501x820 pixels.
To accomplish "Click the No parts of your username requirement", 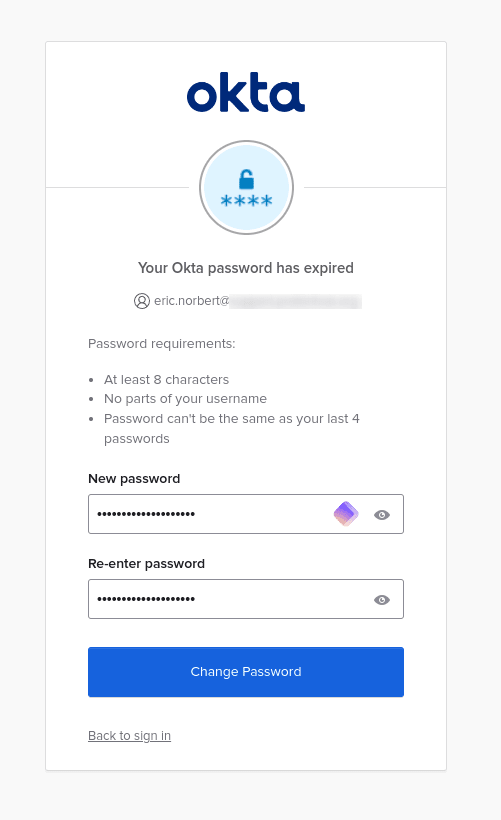I will tap(185, 399).
